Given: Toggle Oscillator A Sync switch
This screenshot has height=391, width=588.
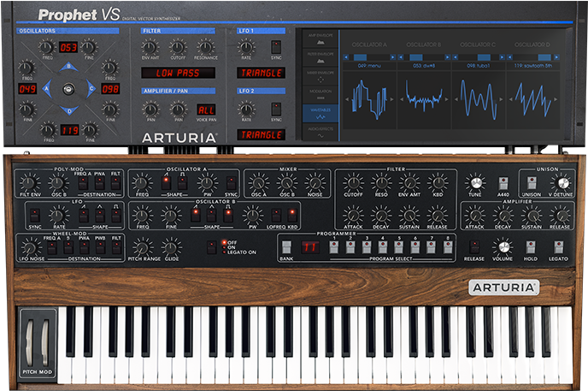Looking at the screenshot, I should click(231, 183).
